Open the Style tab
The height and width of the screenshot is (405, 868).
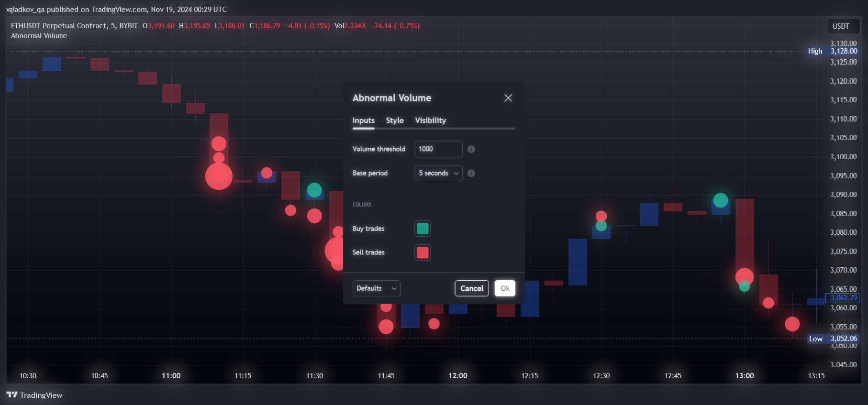coord(395,120)
